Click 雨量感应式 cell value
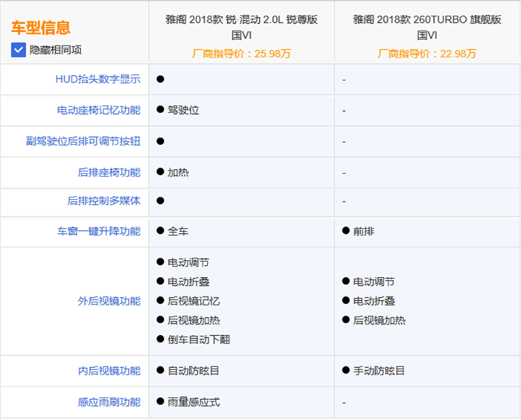 194,402
